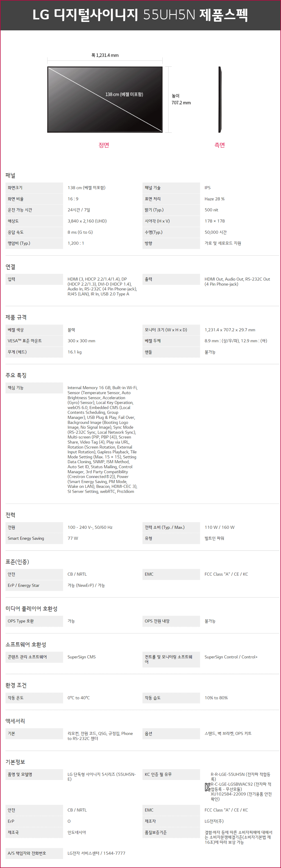Click the 제품 규격 section heading

point(16,317)
